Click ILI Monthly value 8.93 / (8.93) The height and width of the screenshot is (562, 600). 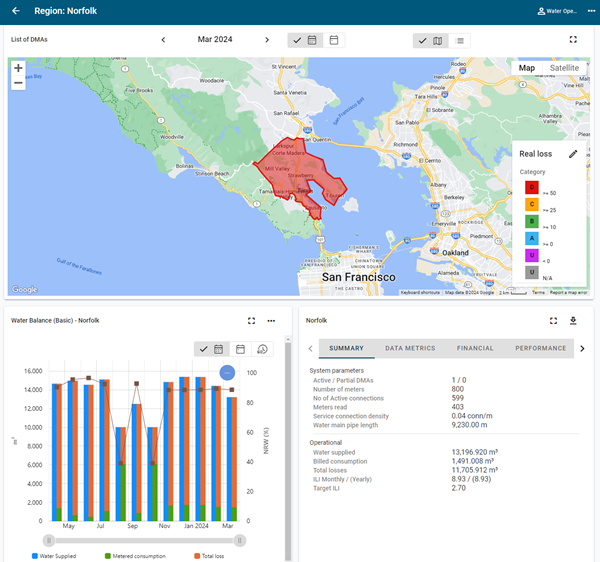tap(471, 479)
